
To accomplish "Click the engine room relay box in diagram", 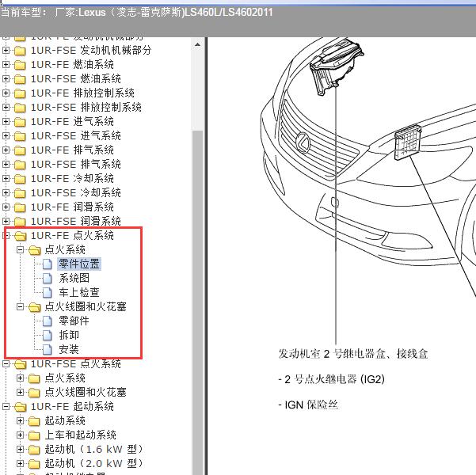I will tap(336, 67).
